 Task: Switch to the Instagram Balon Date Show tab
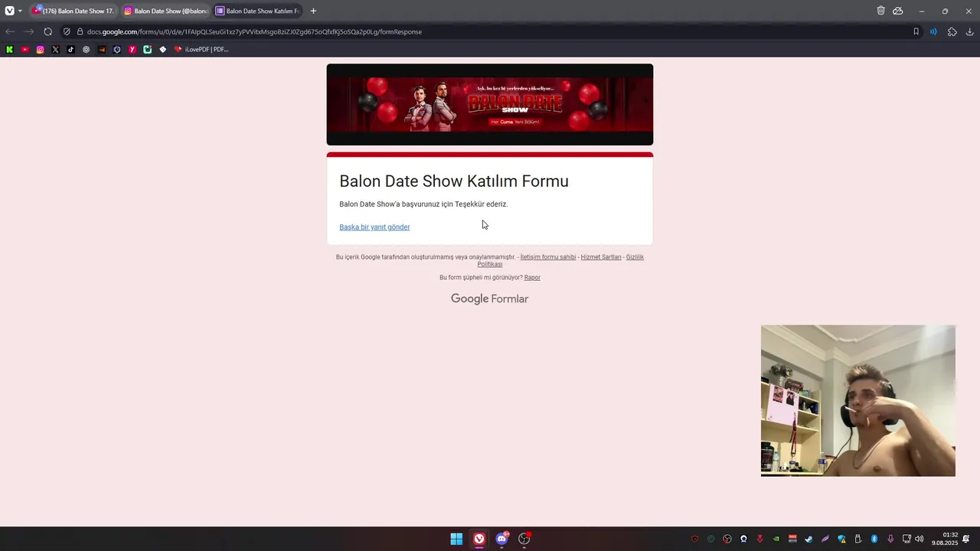(165, 11)
